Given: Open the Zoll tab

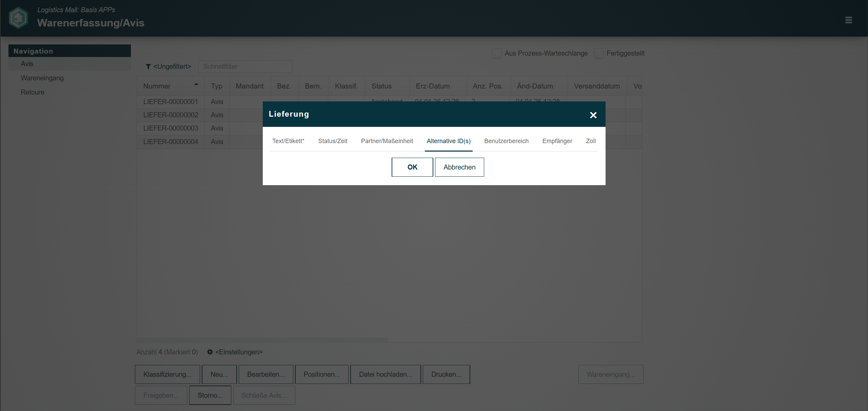Looking at the screenshot, I should coord(591,141).
